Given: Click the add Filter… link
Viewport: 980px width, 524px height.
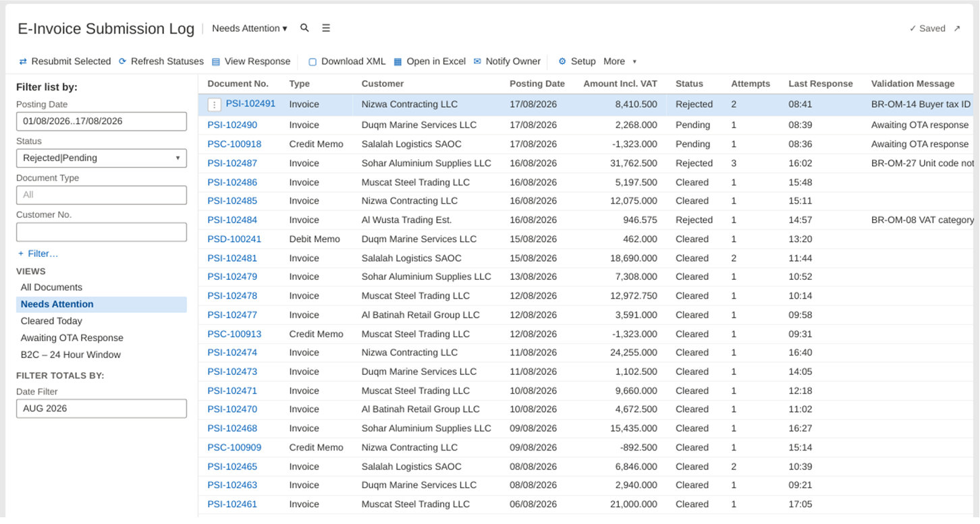Looking at the screenshot, I should (38, 254).
